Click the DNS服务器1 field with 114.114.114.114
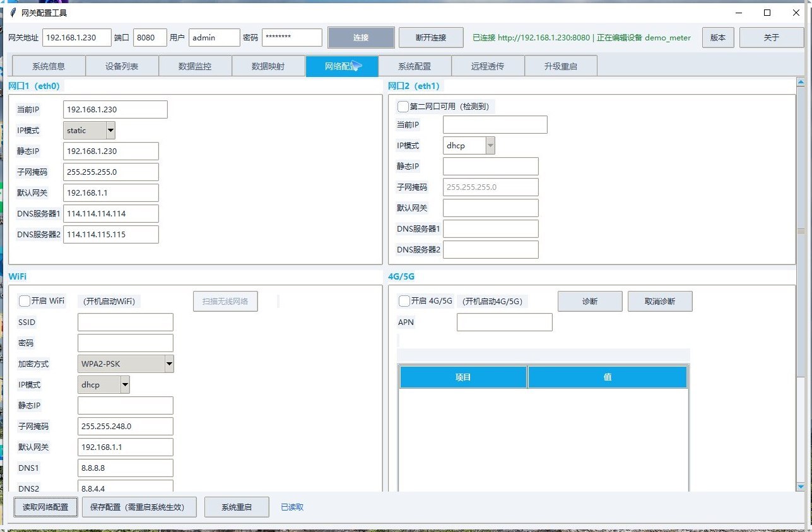812x532 pixels. pos(111,214)
